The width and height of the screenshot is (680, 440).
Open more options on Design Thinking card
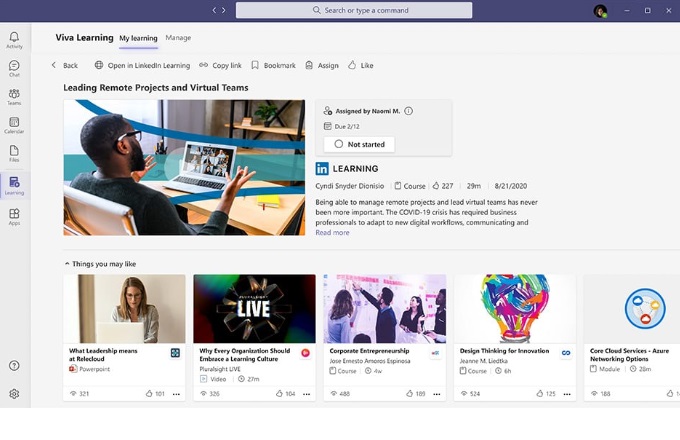click(x=567, y=394)
